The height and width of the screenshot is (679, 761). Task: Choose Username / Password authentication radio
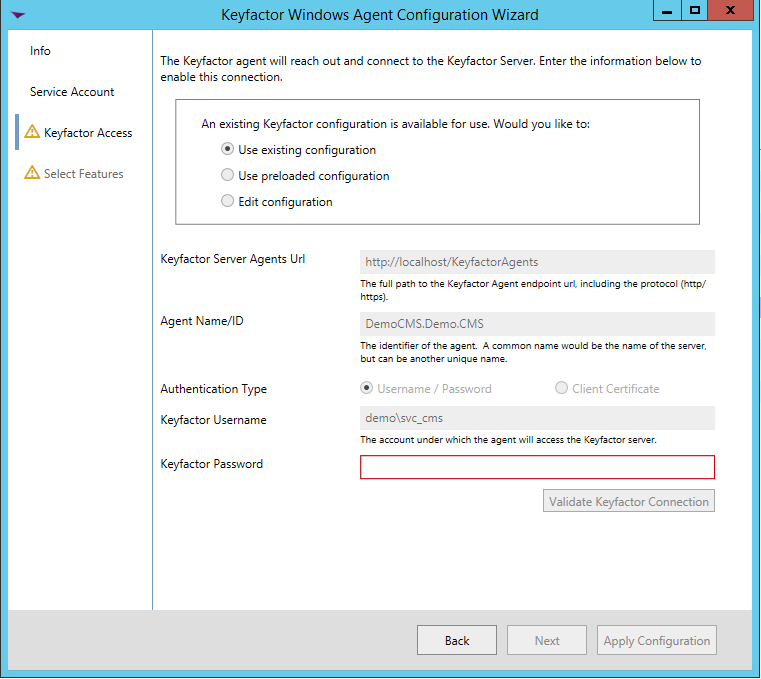click(366, 388)
